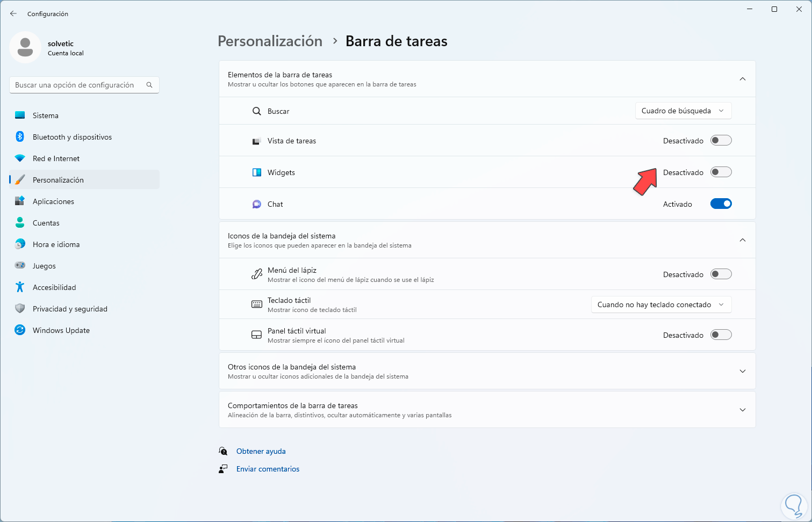The width and height of the screenshot is (812, 522).
Task: Click the 'Obtener ayuda' link
Action: click(x=261, y=451)
